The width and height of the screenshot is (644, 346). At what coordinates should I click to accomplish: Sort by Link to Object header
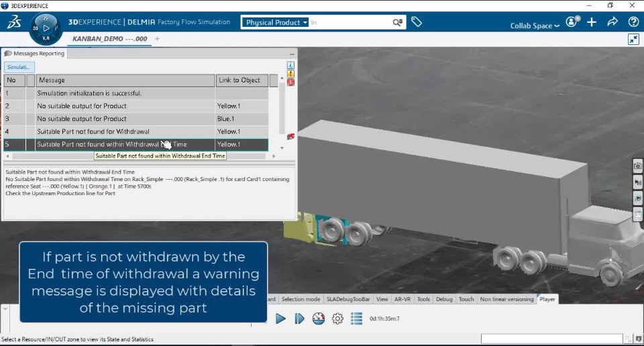tap(242, 80)
